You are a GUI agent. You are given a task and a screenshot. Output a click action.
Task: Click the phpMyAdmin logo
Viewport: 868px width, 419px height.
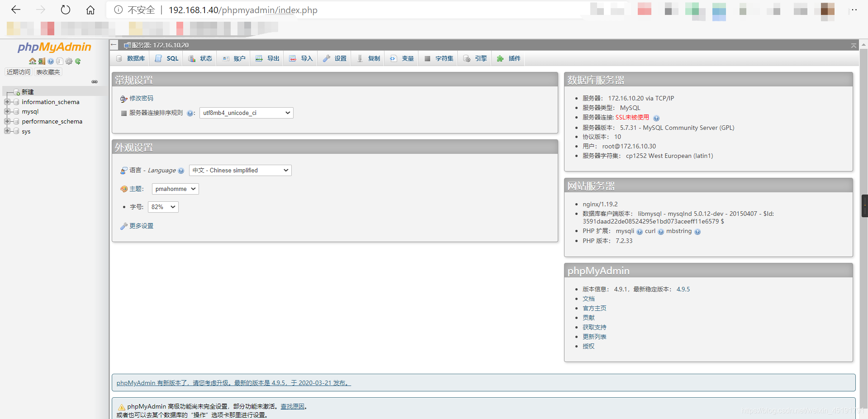click(x=54, y=47)
